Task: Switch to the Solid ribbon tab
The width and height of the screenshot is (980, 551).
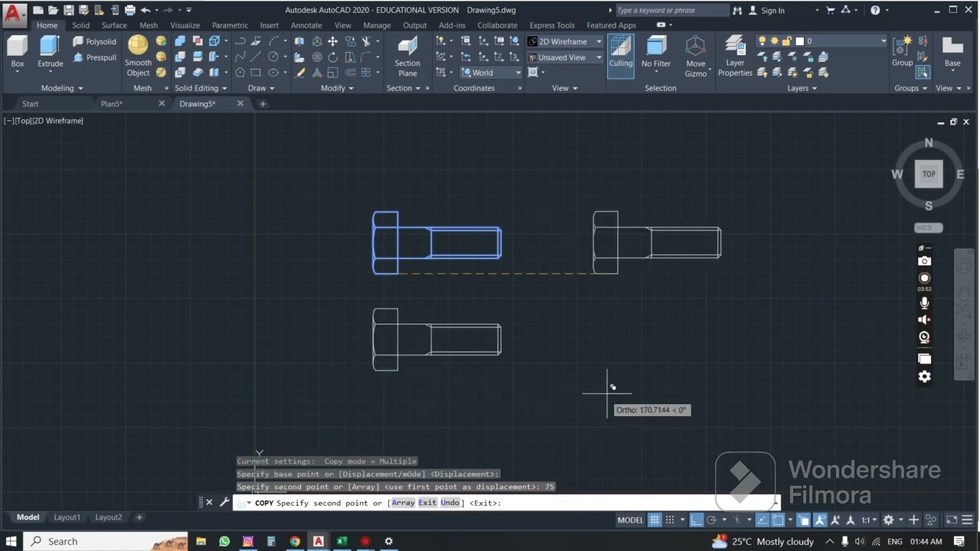Action: [80, 25]
